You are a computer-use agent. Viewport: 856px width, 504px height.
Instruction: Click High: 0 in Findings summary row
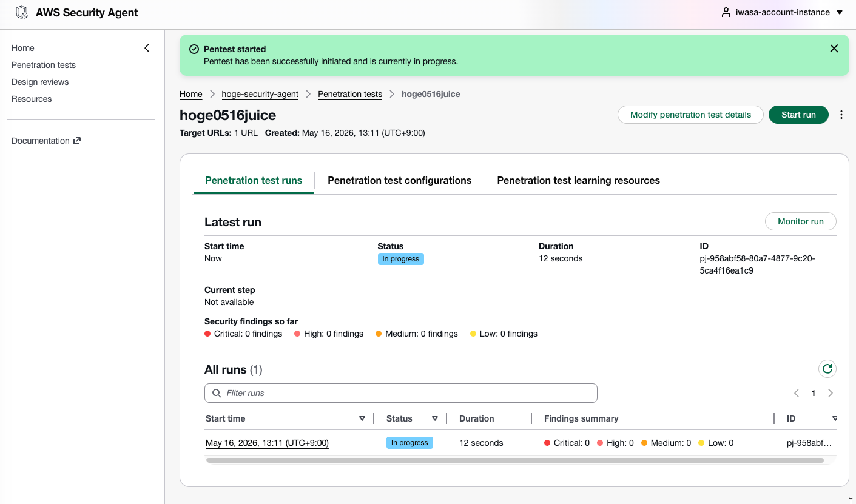point(616,443)
